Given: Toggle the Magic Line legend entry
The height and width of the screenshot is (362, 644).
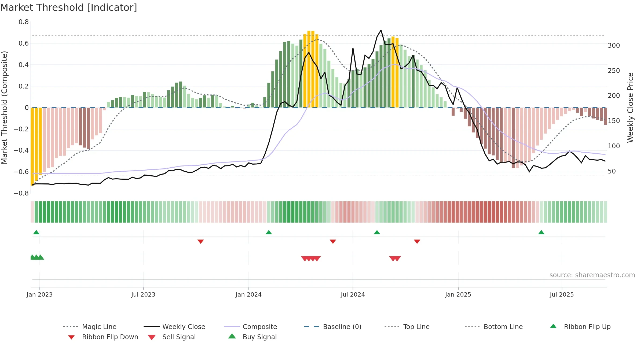Looking at the screenshot, I should pos(90,327).
